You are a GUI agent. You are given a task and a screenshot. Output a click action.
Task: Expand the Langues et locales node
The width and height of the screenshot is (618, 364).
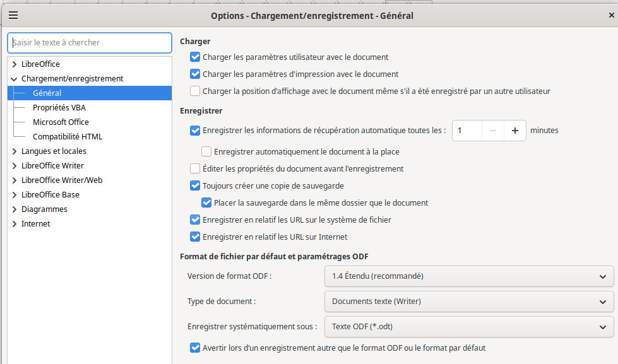15,151
